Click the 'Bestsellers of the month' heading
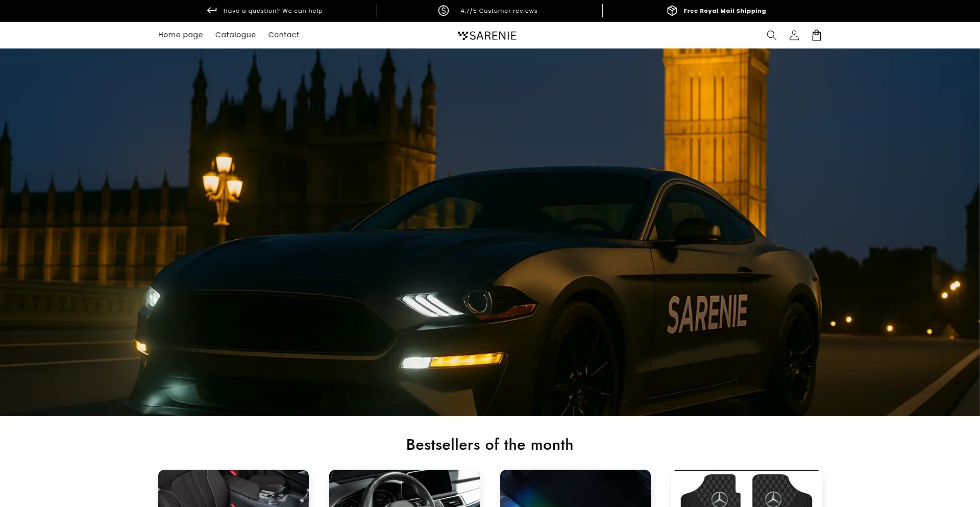This screenshot has height=507, width=980. [489, 445]
